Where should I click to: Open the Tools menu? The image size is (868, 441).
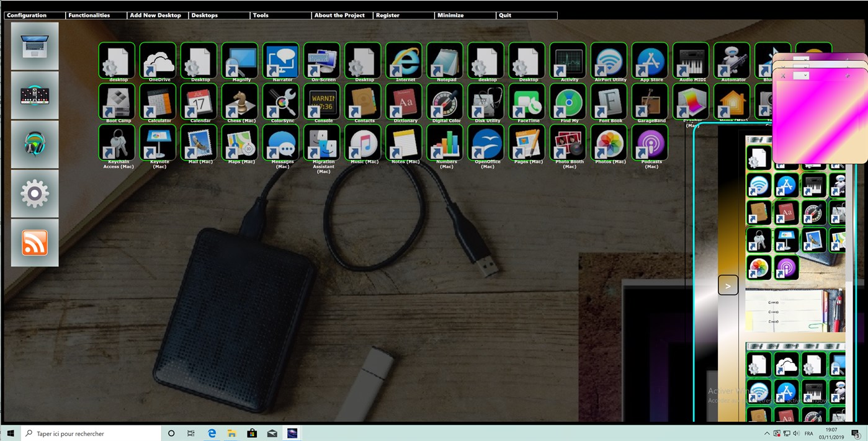[x=280, y=15]
